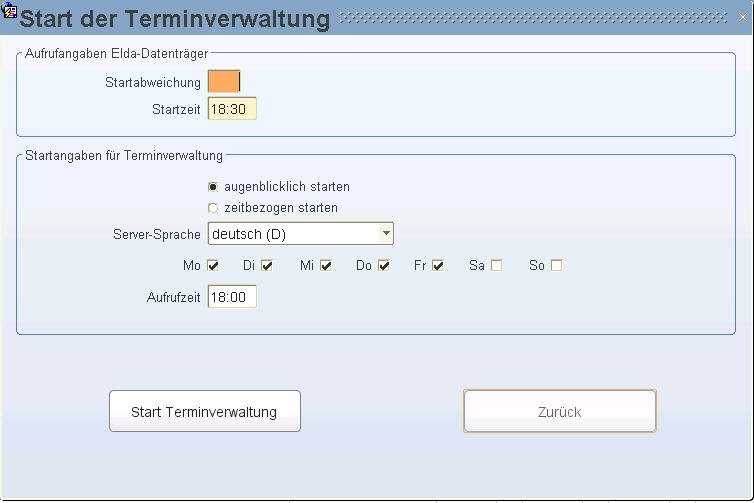Click the dotted title bar drag area
The height and width of the screenshot is (503, 754).
tap(534, 18)
